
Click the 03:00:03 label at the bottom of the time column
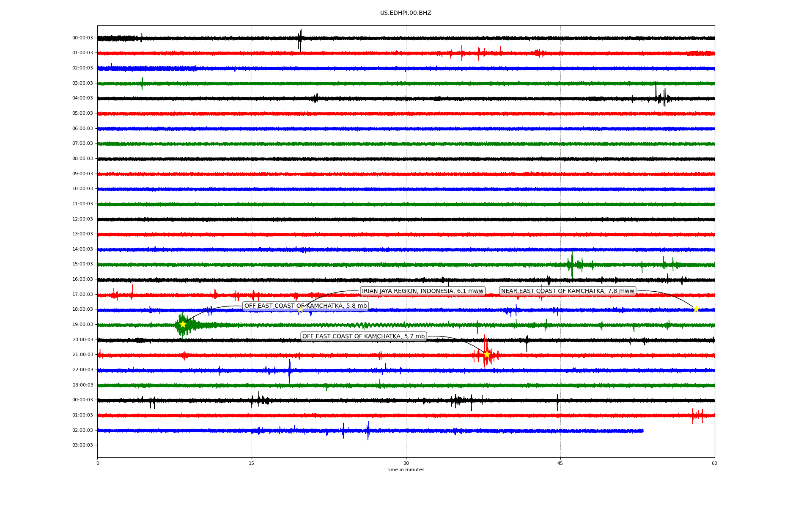click(82, 445)
